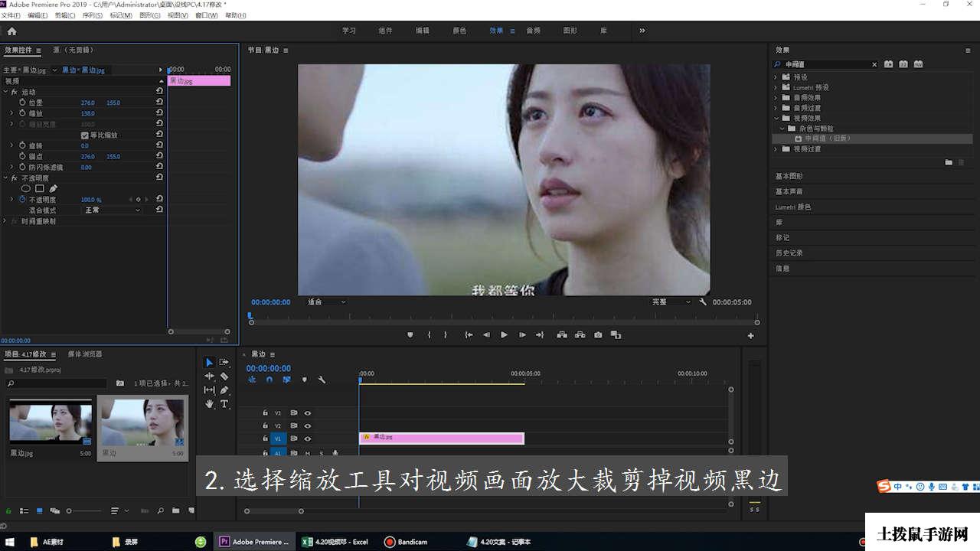The width and height of the screenshot is (980, 551).
Task: Toggle V2 track output eye
Action: click(x=308, y=425)
